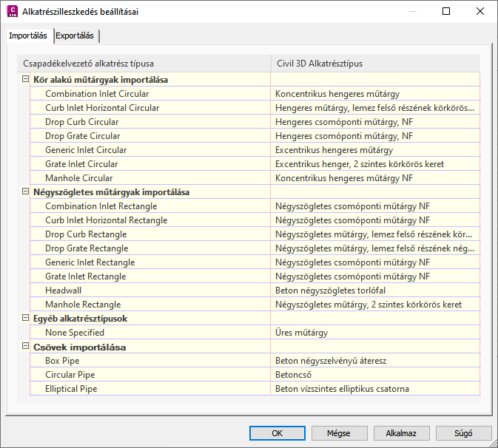Image resolution: width=498 pixels, height=448 pixels.
Task: Switch to the Exportálás tab
Action: click(75, 35)
